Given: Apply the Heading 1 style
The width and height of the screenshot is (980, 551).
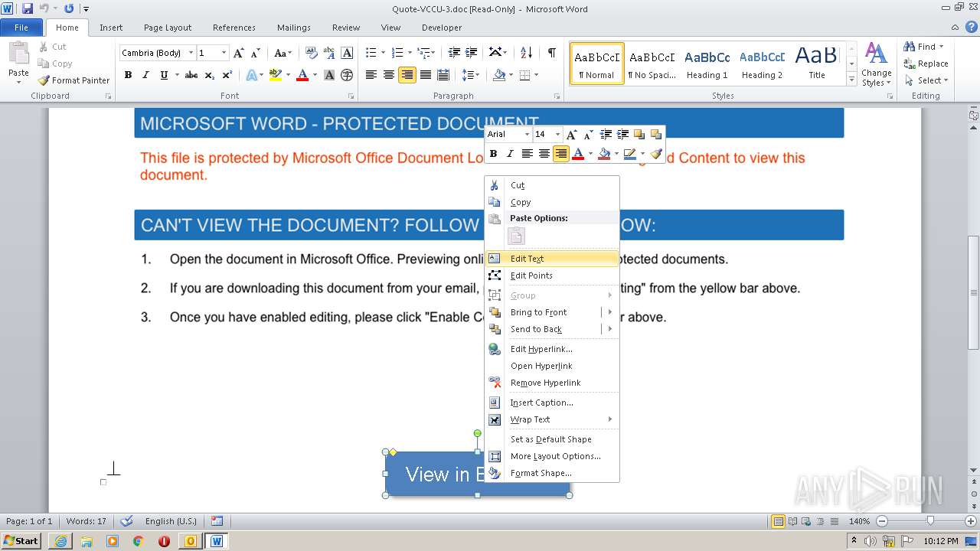Looking at the screenshot, I should tap(707, 64).
